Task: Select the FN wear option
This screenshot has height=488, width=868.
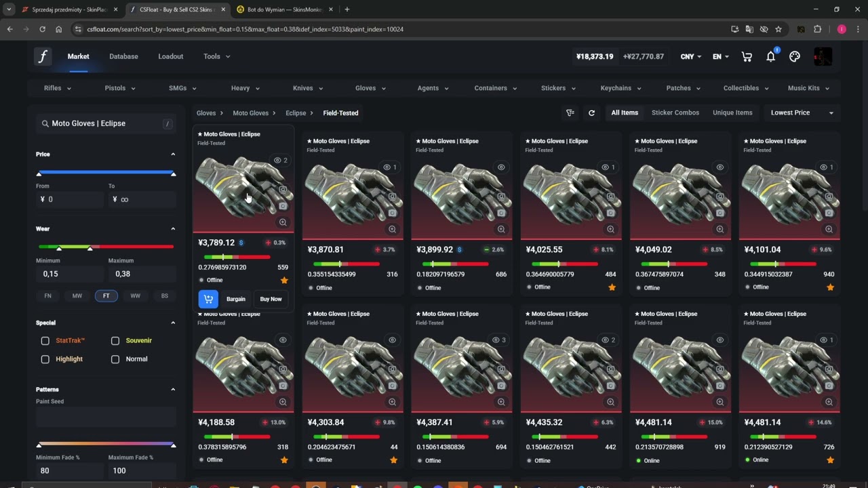Action: tap(47, 296)
